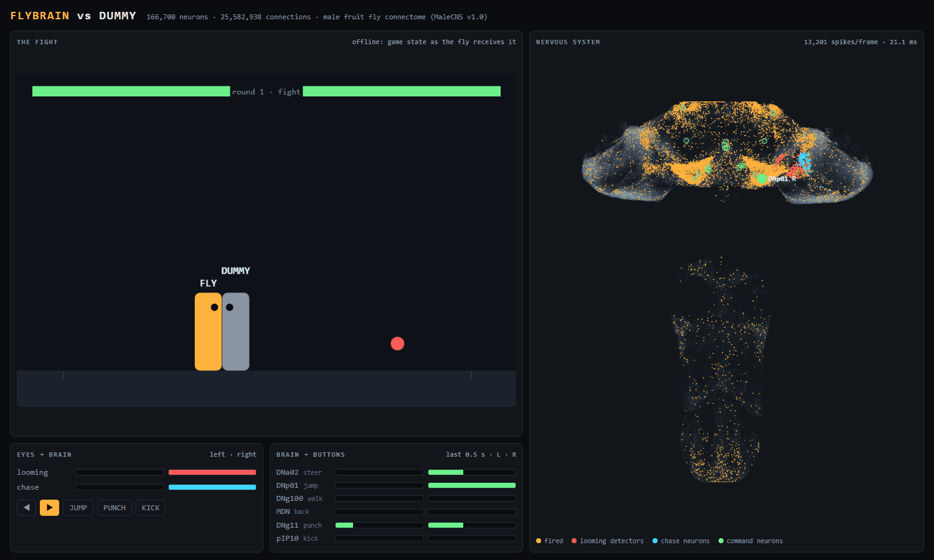The height and width of the screenshot is (560, 934).
Task: Click the red looming right bar
Action: [x=212, y=472]
